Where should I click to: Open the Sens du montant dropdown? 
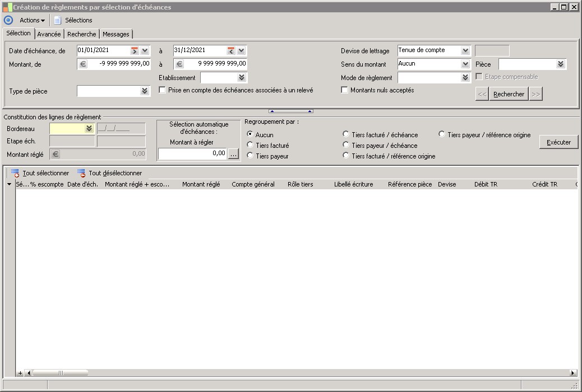[x=465, y=64]
